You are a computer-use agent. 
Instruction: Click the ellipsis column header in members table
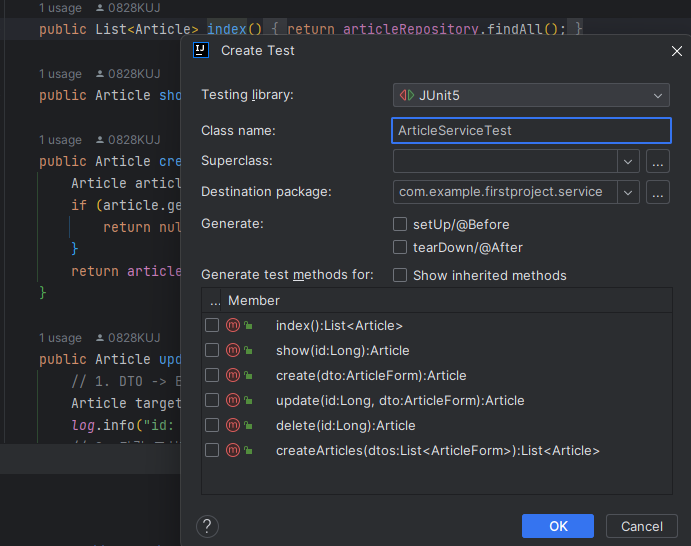[x=215, y=301]
